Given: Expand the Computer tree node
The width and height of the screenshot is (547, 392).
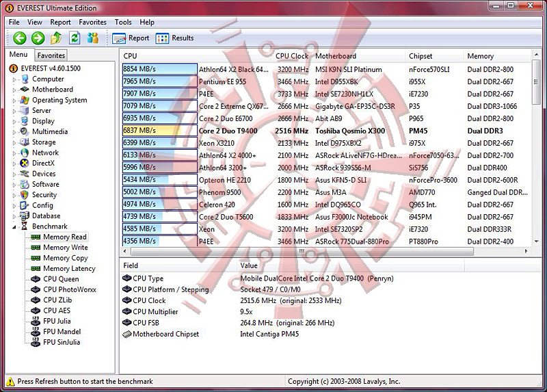Looking at the screenshot, I should point(14,79).
